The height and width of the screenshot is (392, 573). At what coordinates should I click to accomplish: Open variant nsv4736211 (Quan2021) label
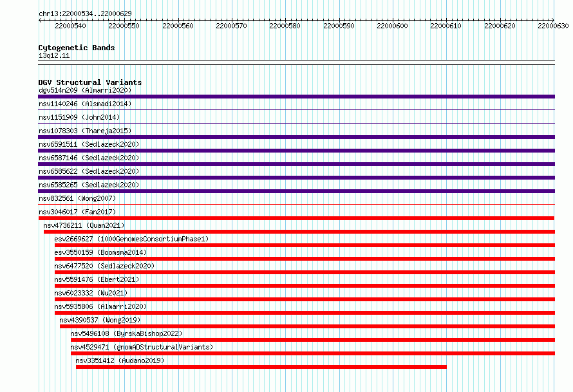coord(84,225)
